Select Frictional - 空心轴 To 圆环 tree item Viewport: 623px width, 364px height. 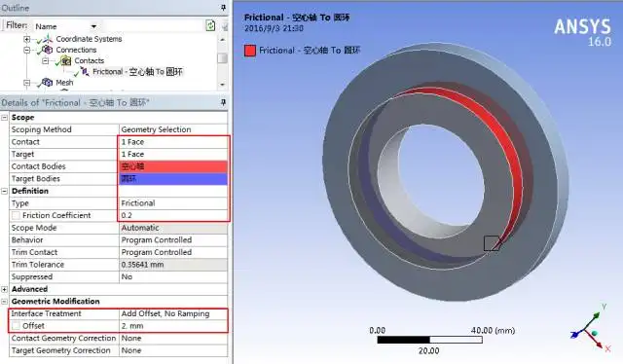click(x=137, y=71)
